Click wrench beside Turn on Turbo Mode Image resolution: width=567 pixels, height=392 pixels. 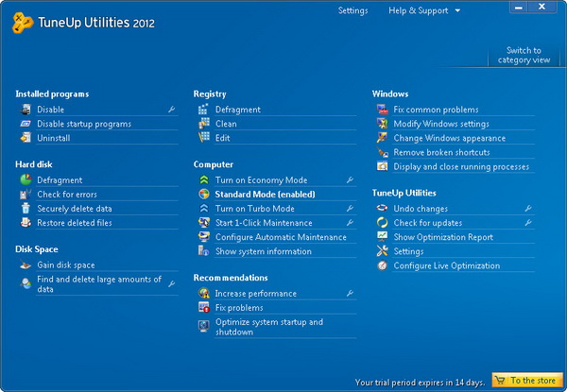pyautogui.click(x=350, y=208)
